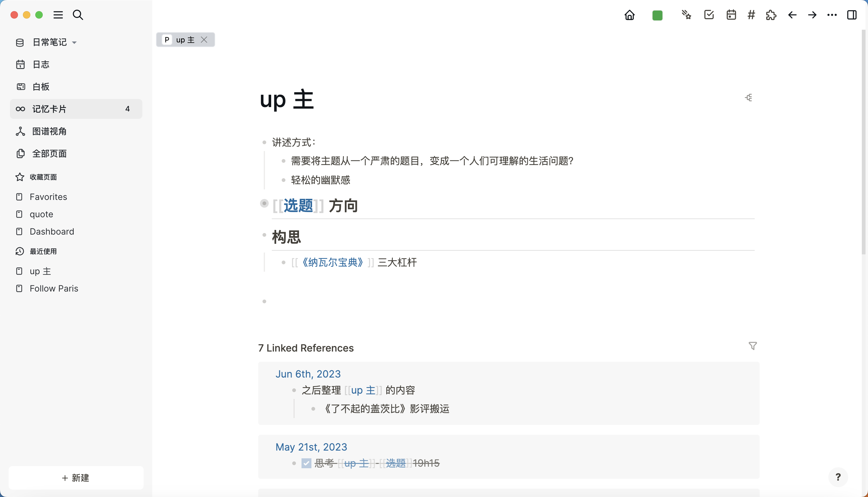This screenshot has height=497, width=868.
Task: Collapse the 7 Linked References header
Action: point(306,348)
